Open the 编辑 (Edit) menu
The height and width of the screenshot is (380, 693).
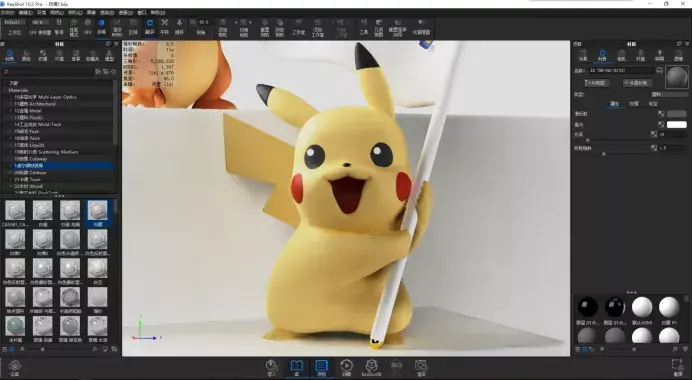point(26,13)
